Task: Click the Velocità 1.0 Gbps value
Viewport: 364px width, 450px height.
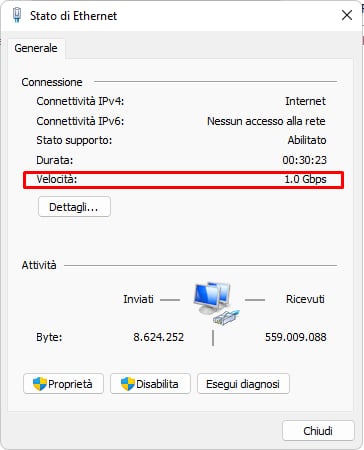Action: tap(305, 179)
